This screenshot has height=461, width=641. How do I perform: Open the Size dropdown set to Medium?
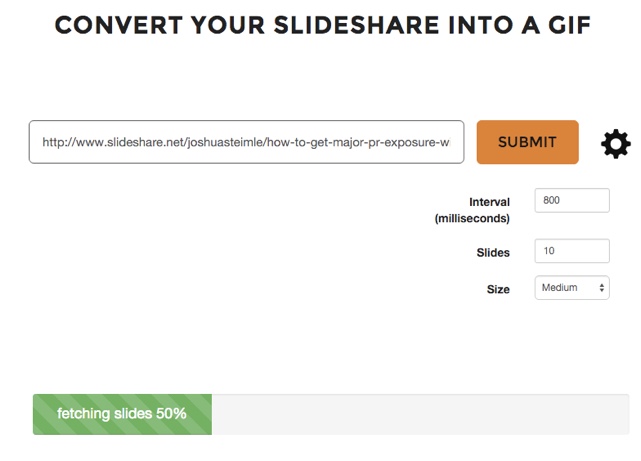pyautogui.click(x=572, y=288)
